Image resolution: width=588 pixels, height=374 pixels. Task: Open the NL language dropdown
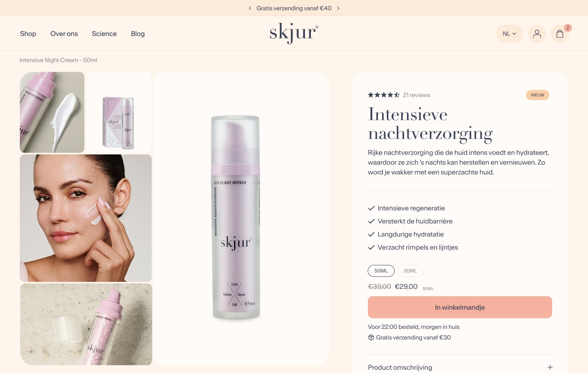[509, 34]
